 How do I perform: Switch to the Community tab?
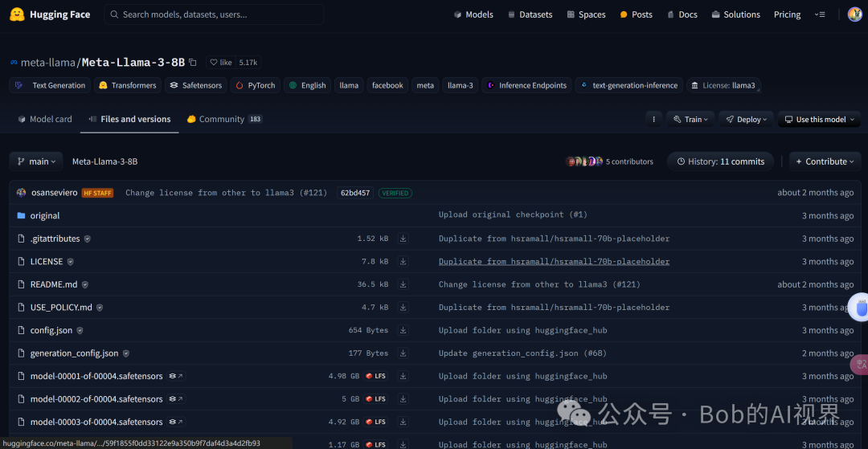224,119
